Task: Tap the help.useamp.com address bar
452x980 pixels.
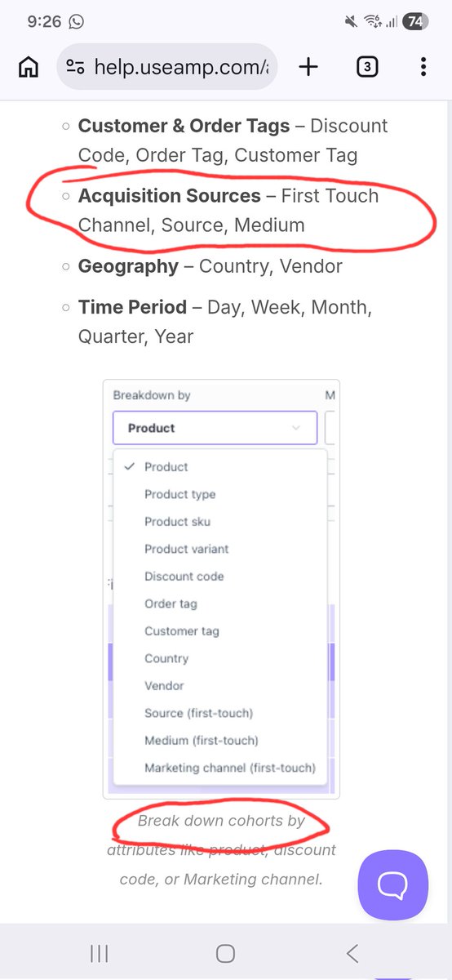Action: [x=166, y=67]
